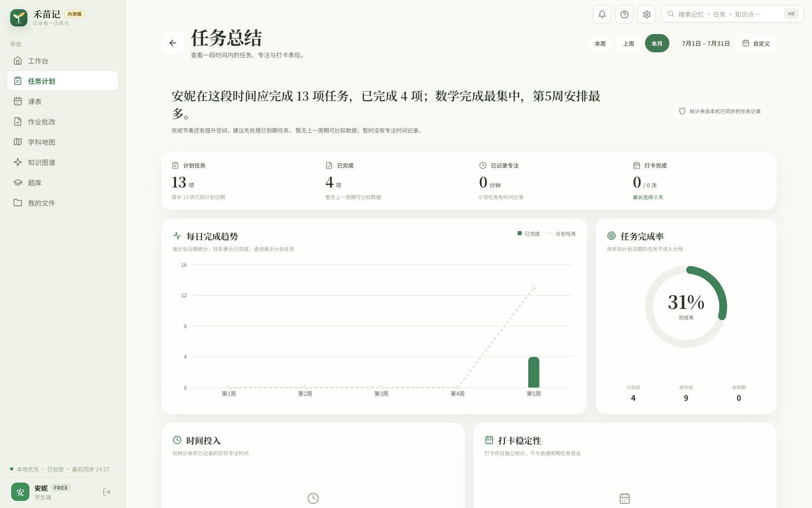812x508 pixels.
Task: Open the settings gear in top bar
Action: [x=647, y=14]
